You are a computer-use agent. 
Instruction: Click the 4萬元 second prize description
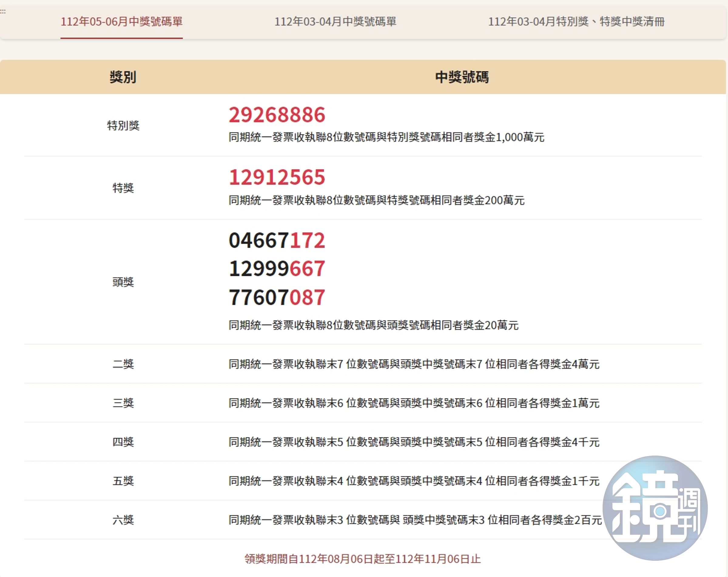[x=414, y=364]
